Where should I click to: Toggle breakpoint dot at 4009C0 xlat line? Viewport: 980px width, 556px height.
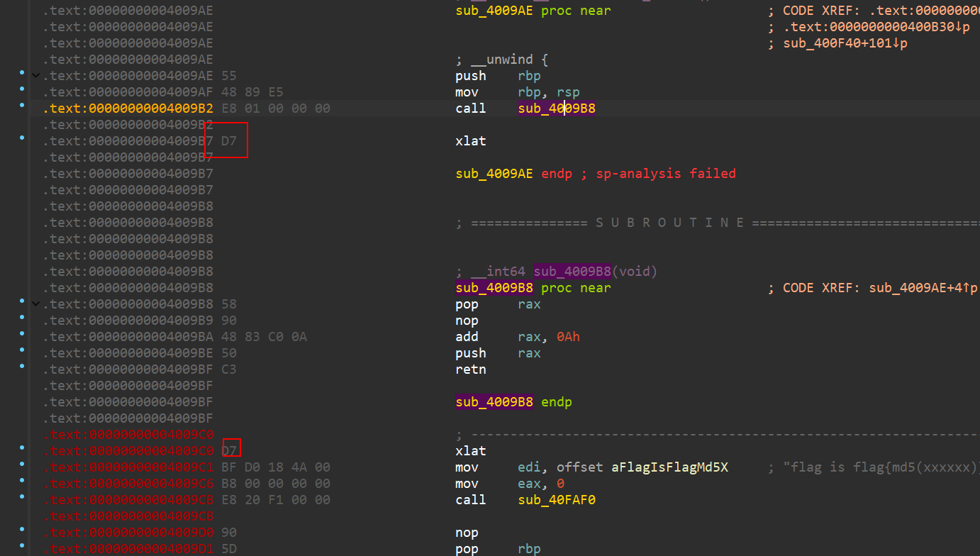(x=22, y=447)
